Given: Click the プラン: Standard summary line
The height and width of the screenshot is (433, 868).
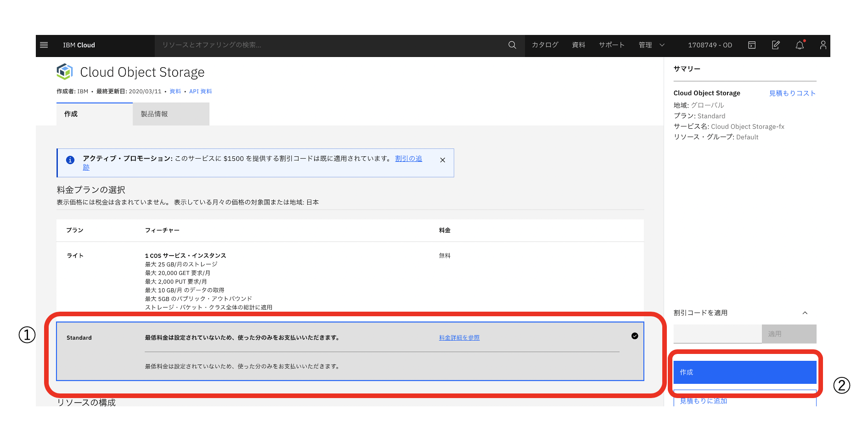Looking at the screenshot, I should (x=699, y=116).
